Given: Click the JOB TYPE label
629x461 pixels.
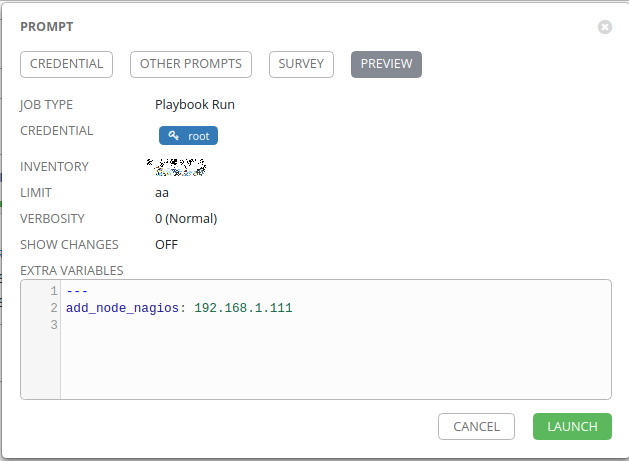Looking at the screenshot, I should click(47, 105).
